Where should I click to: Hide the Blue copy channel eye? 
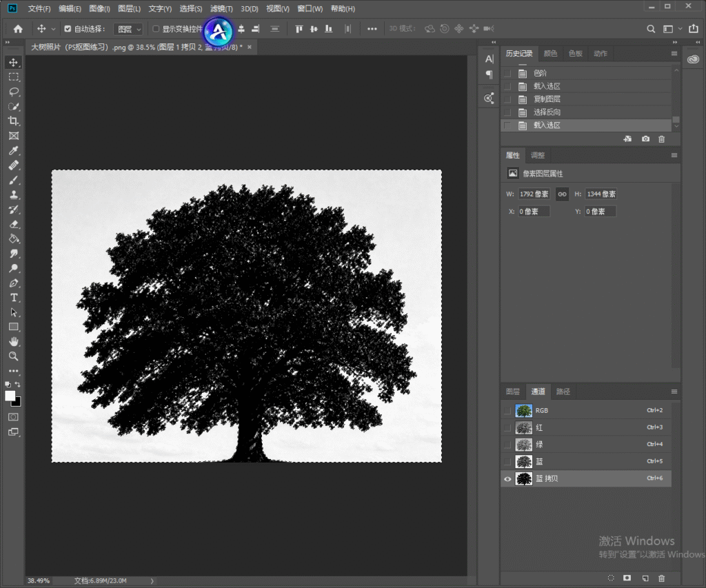(507, 479)
